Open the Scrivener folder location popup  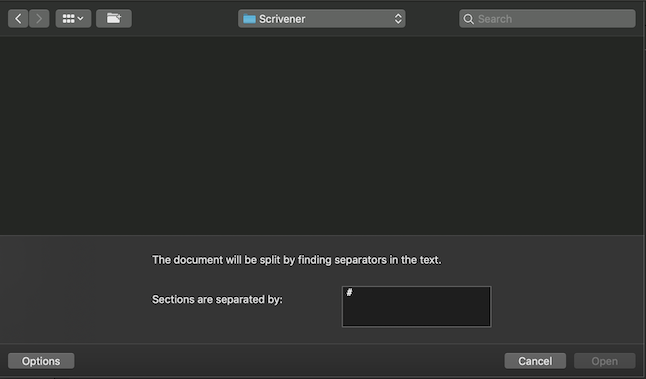[321, 19]
